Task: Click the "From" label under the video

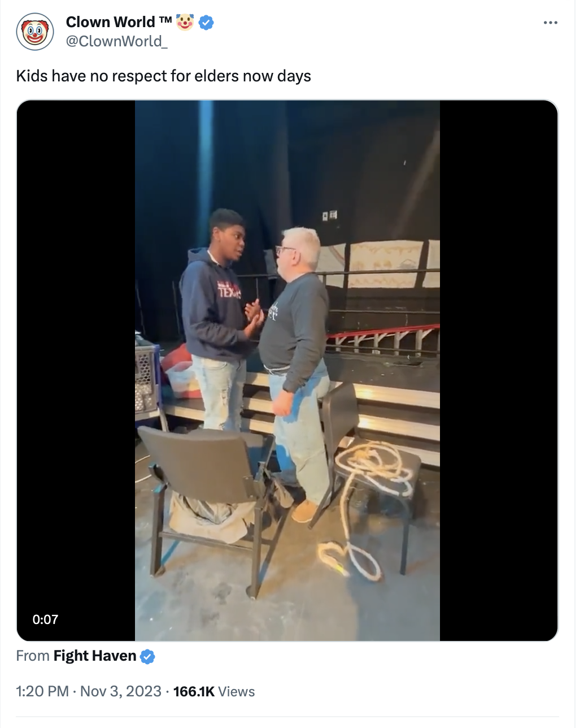Action: 33,656
